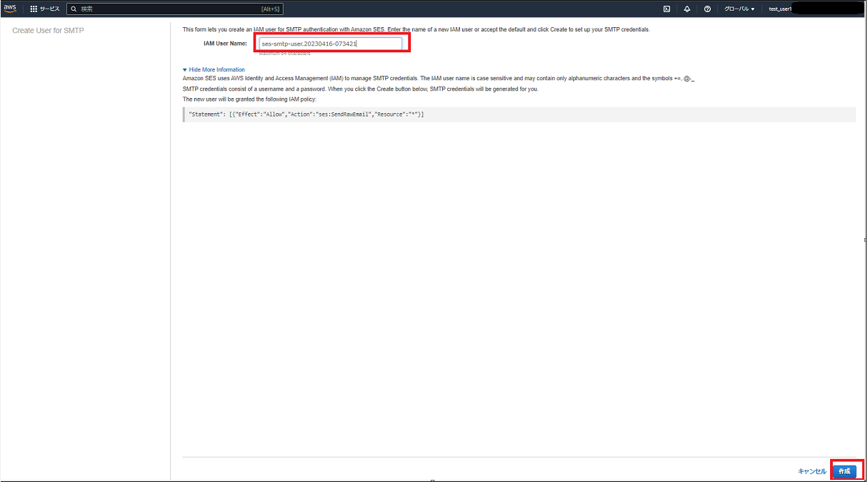
Task: Click the Create User for SMTP heading
Action: click(48, 31)
